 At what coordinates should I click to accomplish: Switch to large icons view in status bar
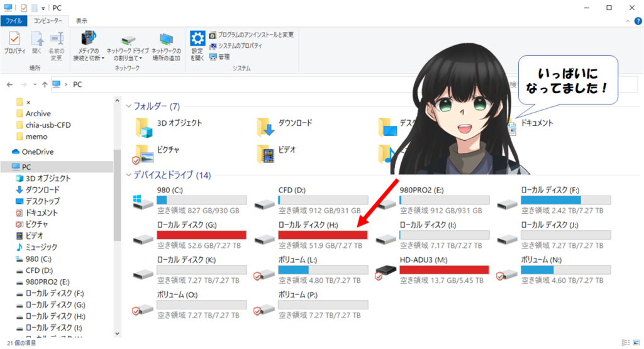point(636,343)
